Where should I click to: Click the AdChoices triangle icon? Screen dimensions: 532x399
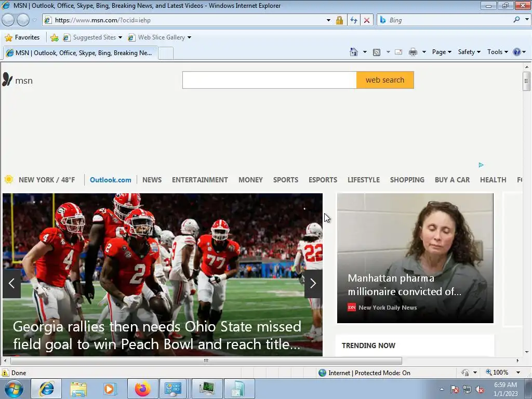point(481,165)
